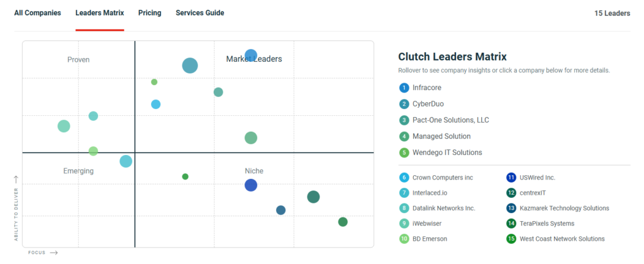Screen dimensions: 644x264
Task: Select the Leaders Matrix tab
Action: click(x=99, y=13)
